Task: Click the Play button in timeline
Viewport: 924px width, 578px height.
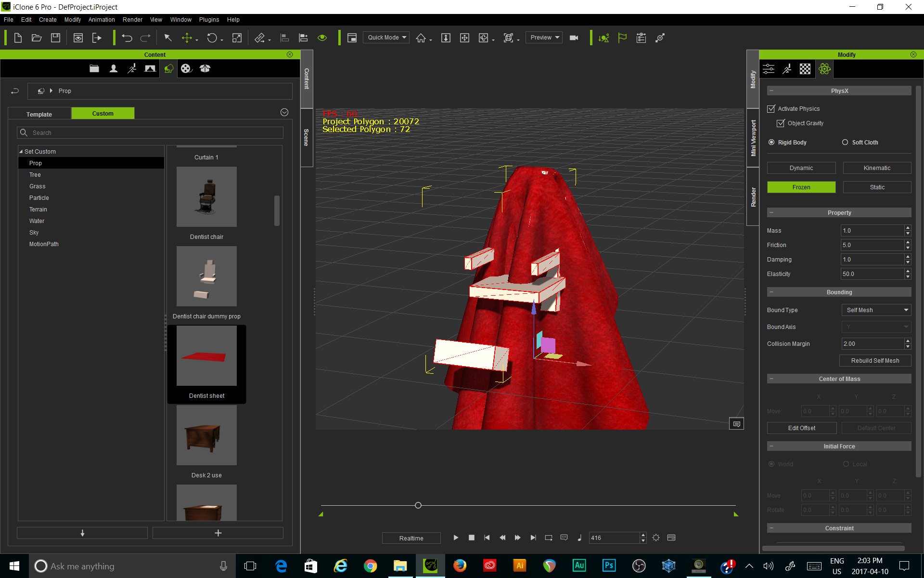Action: [456, 538]
